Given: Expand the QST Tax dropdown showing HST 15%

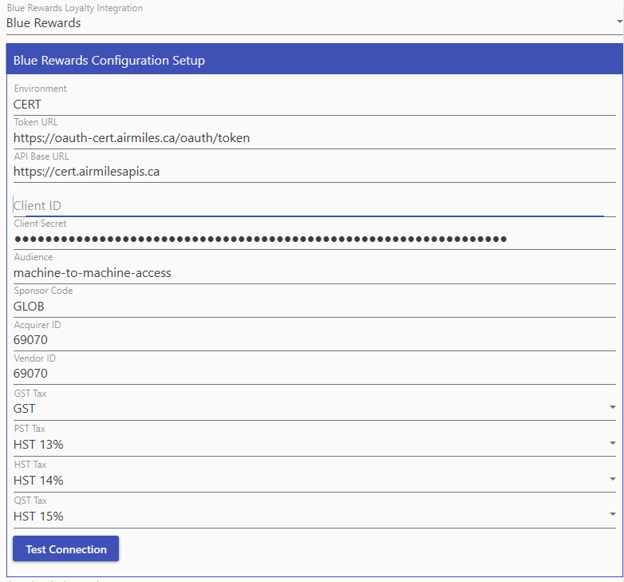Looking at the screenshot, I should [x=314, y=516].
